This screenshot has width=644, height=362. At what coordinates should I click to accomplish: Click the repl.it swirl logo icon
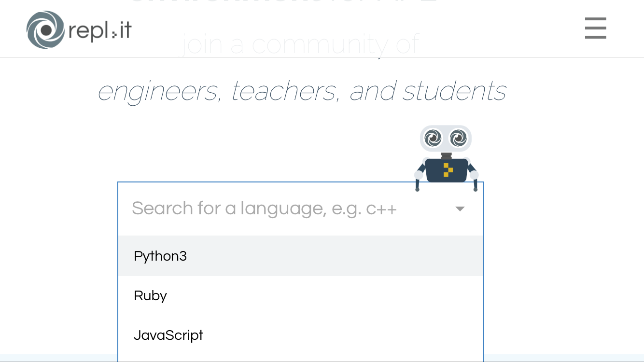pos(45,30)
